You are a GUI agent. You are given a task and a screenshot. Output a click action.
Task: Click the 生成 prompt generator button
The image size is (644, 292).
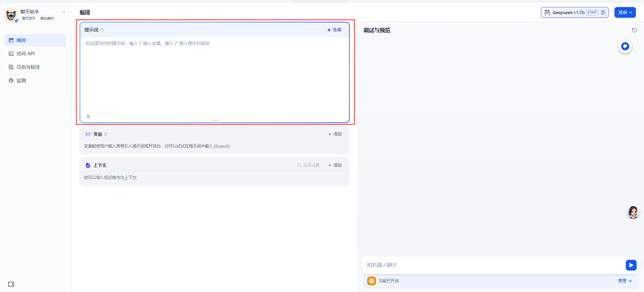point(334,30)
